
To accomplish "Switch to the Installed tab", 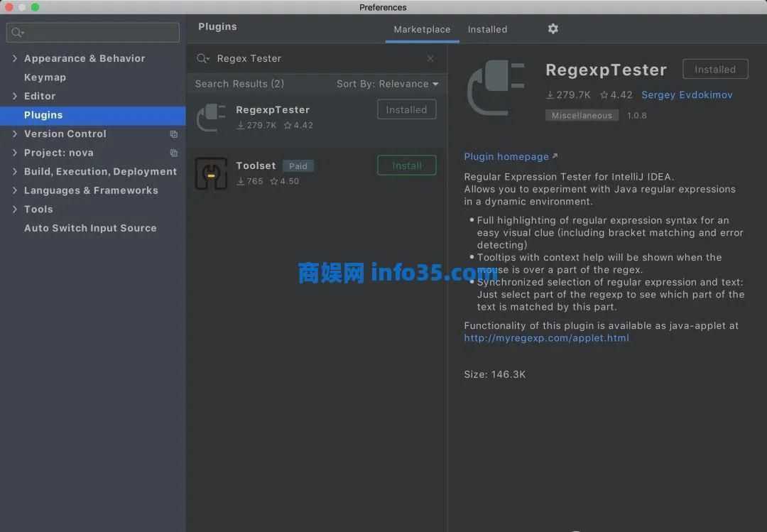I will (x=487, y=29).
